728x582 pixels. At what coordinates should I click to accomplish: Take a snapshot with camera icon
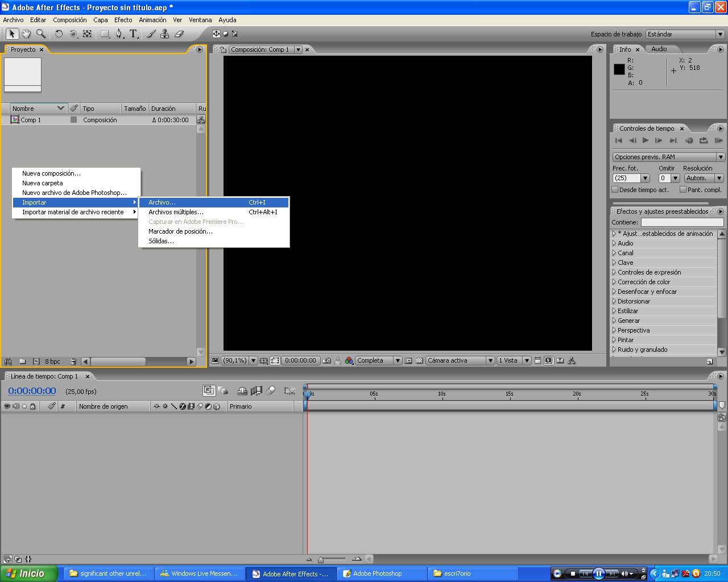(x=326, y=360)
